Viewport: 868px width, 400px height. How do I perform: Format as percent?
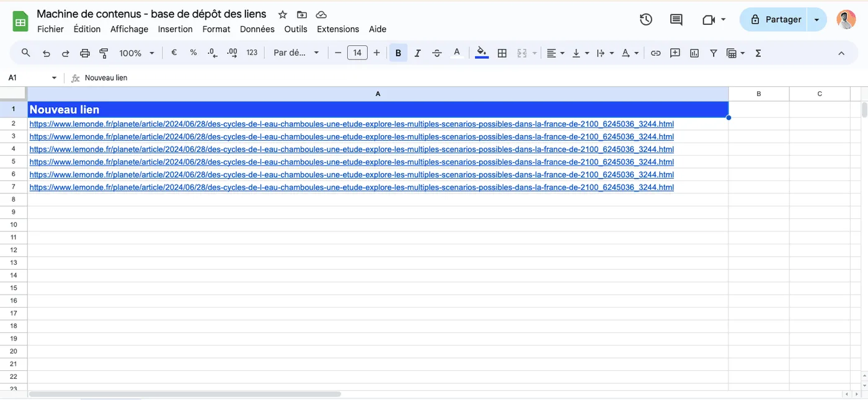coord(193,53)
